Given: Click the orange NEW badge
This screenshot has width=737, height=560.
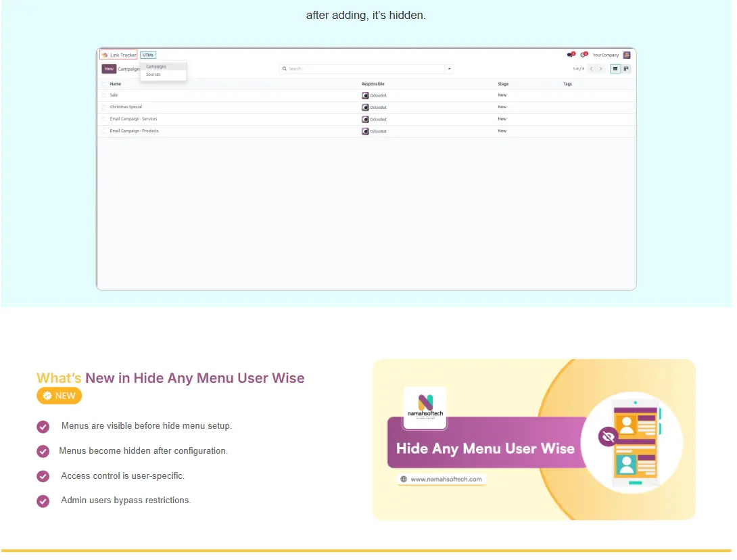Looking at the screenshot, I should (x=60, y=396).
